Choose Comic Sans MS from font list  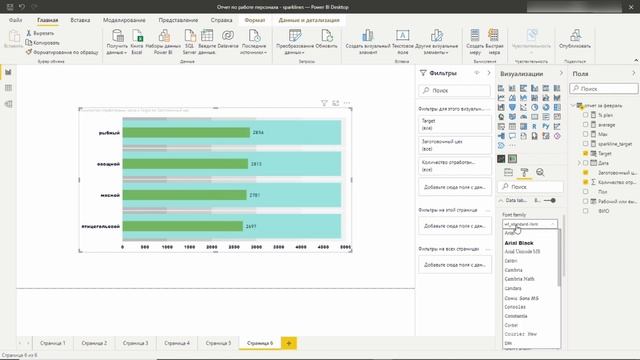[x=522, y=298]
